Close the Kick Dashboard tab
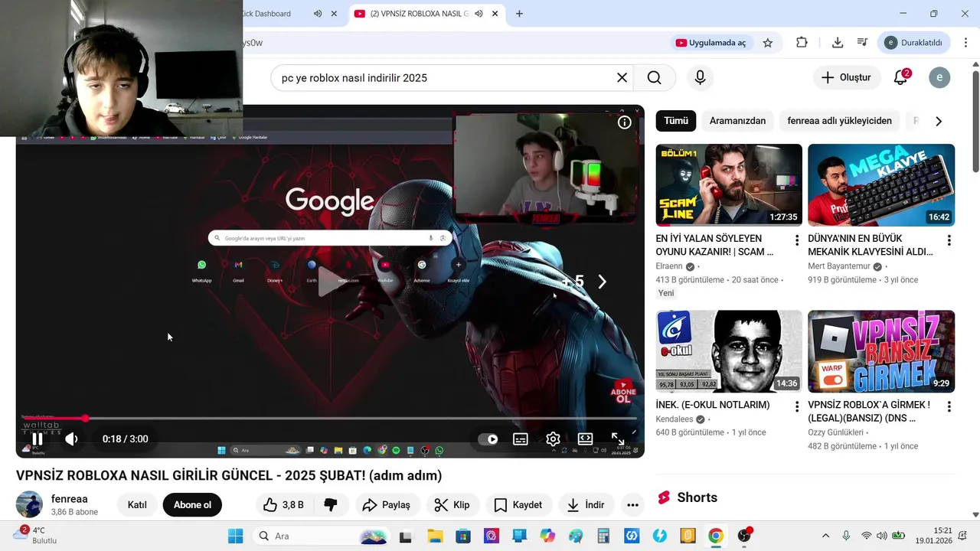980x551 pixels. click(334, 14)
